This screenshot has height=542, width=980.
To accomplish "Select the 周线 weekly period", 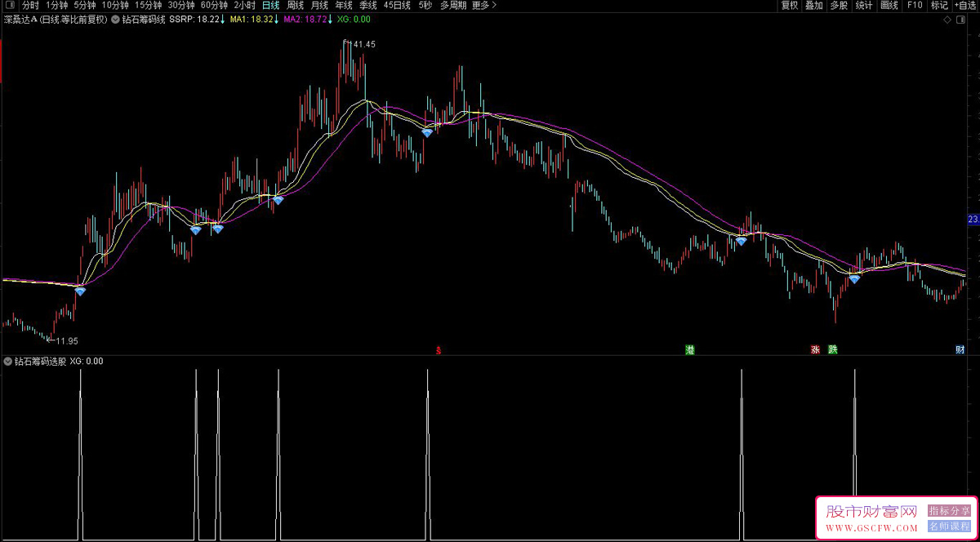I will (x=295, y=5).
